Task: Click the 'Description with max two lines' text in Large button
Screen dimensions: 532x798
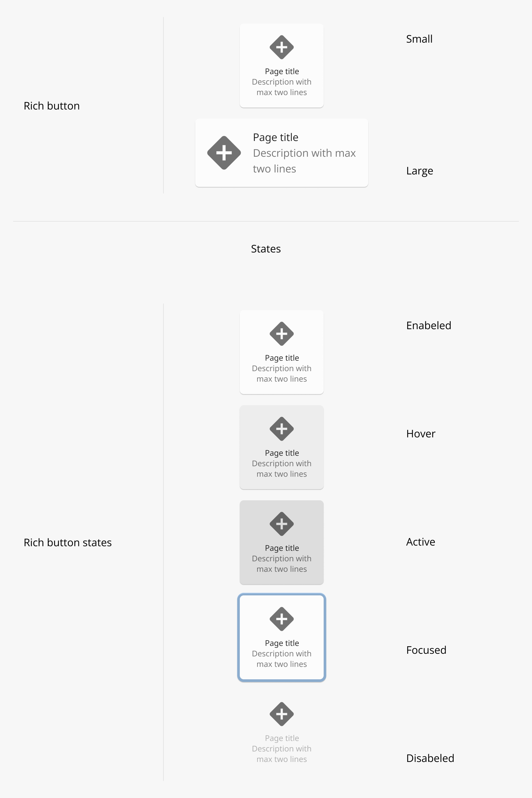Action: click(x=304, y=161)
